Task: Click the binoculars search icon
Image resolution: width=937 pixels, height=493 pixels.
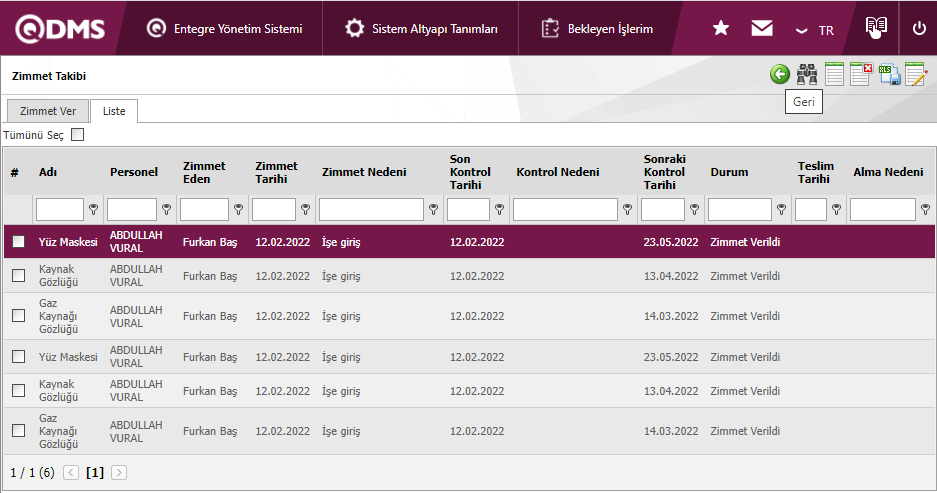Action: click(807, 75)
